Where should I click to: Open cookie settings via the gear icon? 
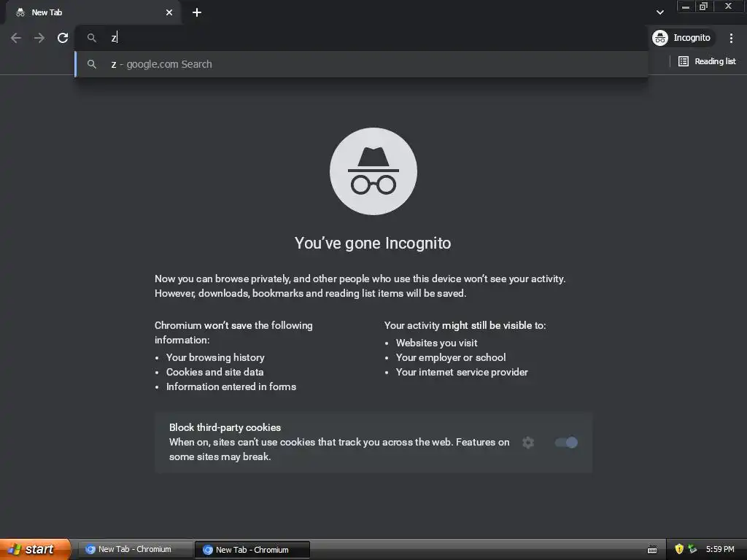528,443
